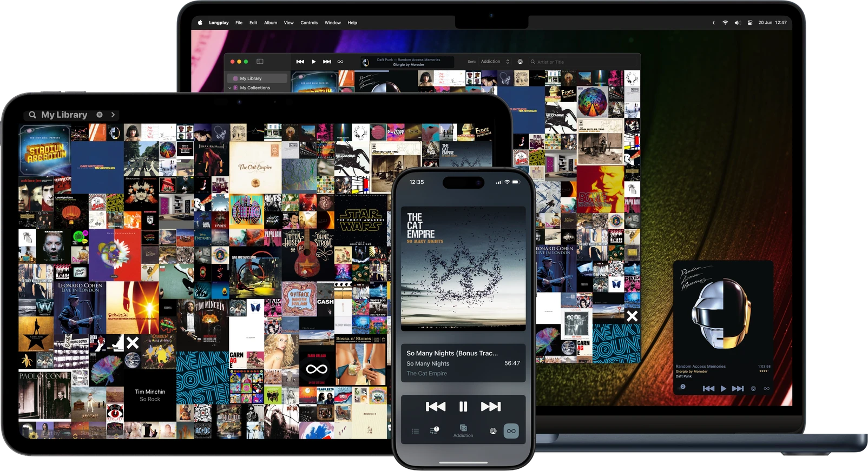The image size is (868, 471).
Task: Open the Longplay application menu
Action: coord(219,23)
